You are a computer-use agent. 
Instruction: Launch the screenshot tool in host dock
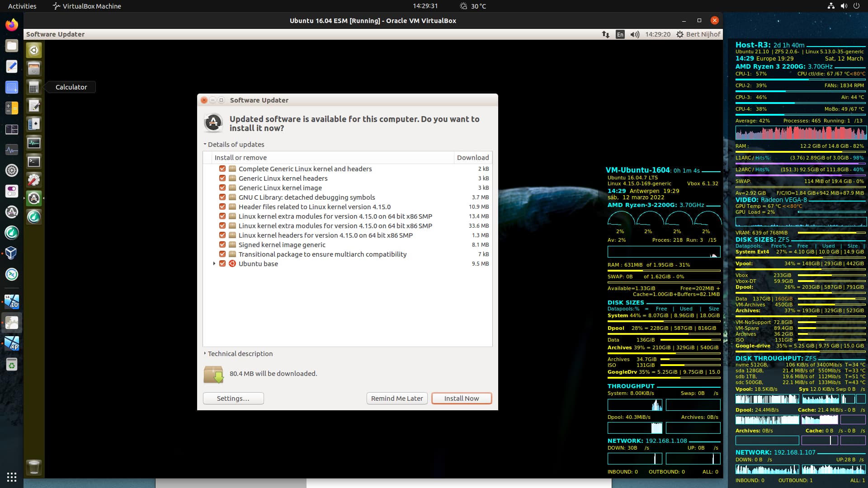(x=12, y=87)
